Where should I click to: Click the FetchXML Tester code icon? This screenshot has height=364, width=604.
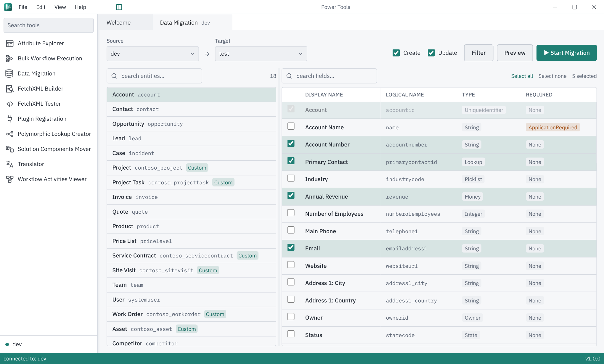(9, 104)
